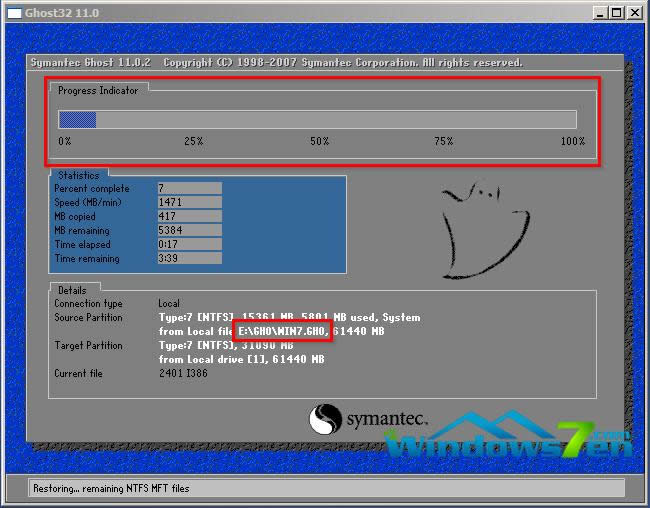
Task: Click the MB copied value field
Action: coord(189,216)
